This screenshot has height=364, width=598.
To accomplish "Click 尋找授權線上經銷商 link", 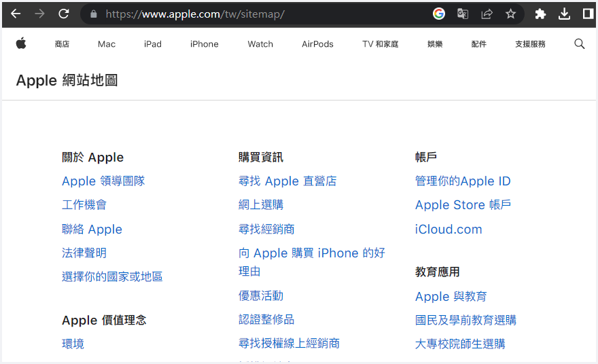I will tap(289, 343).
